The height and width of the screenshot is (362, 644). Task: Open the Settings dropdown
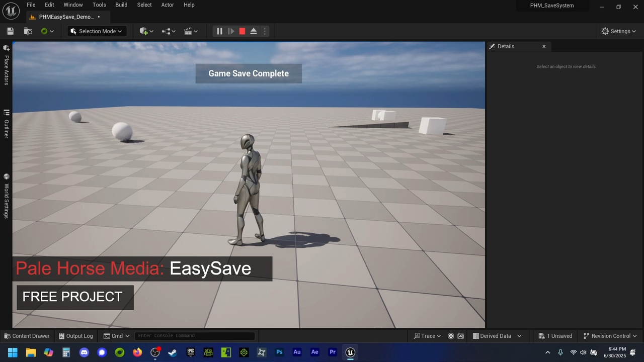[619, 31]
